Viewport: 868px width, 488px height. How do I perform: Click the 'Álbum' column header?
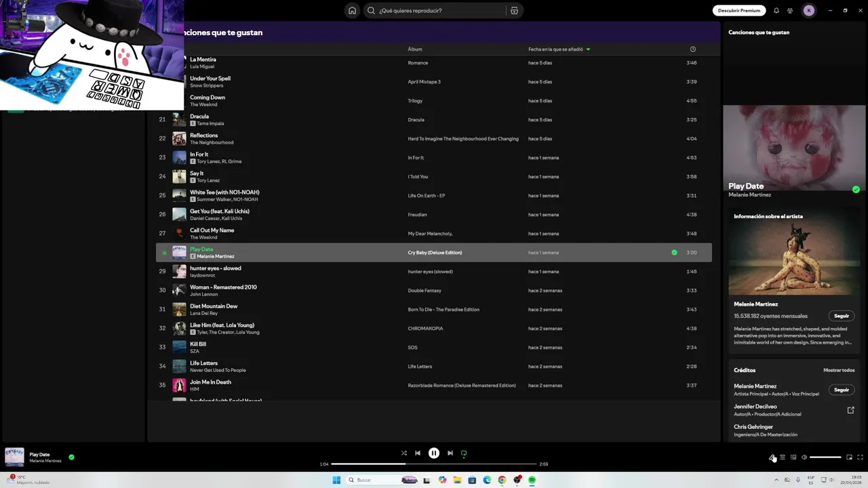tap(415, 49)
